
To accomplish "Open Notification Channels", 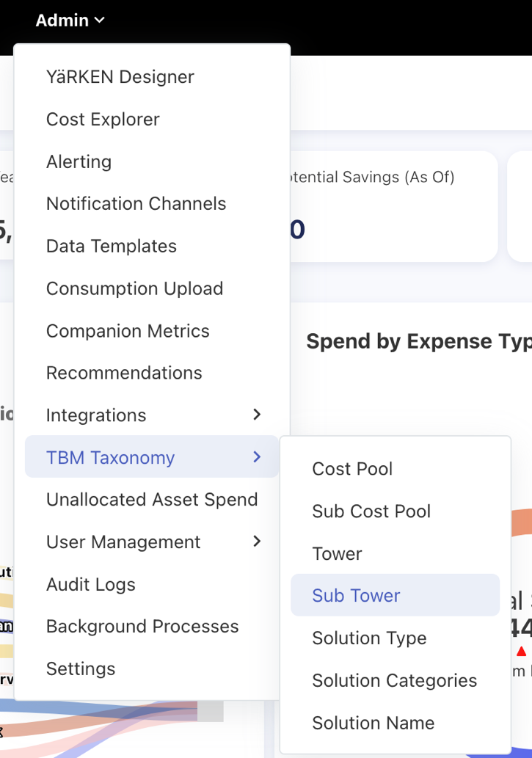I will [x=136, y=204].
